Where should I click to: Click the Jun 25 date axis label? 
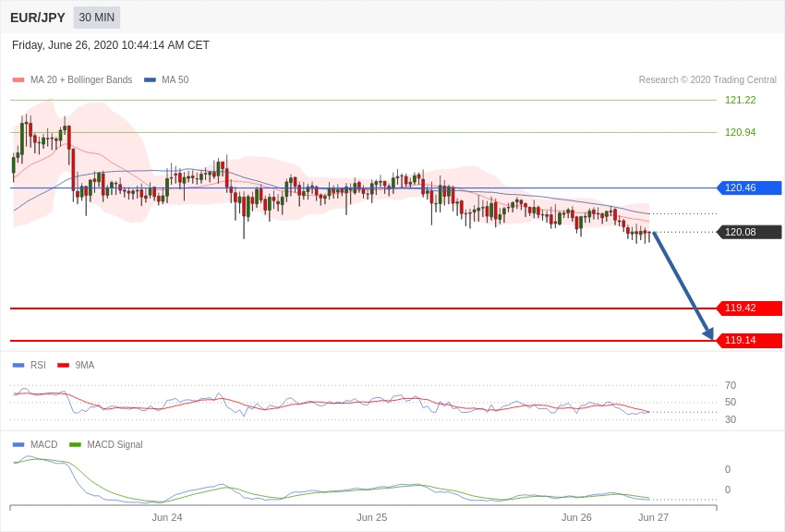pos(371,517)
